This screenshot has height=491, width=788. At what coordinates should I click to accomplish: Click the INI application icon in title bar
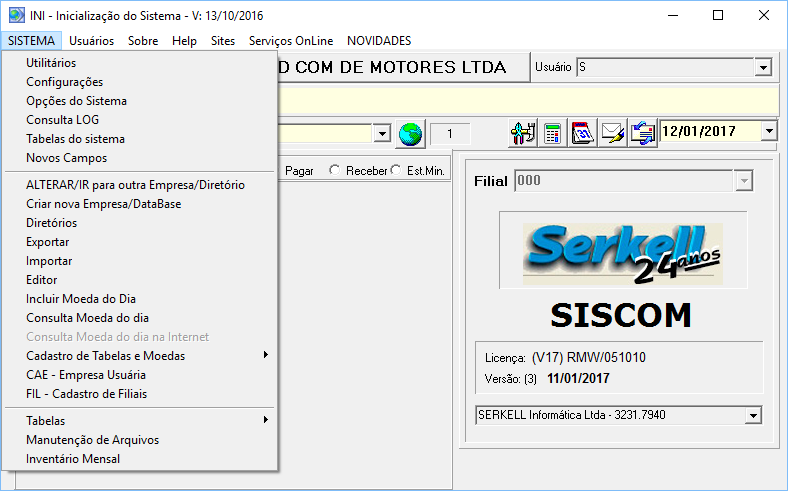point(17,16)
